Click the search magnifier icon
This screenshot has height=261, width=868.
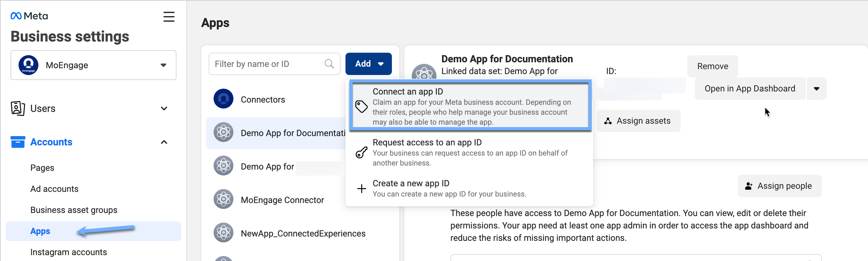click(x=329, y=64)
